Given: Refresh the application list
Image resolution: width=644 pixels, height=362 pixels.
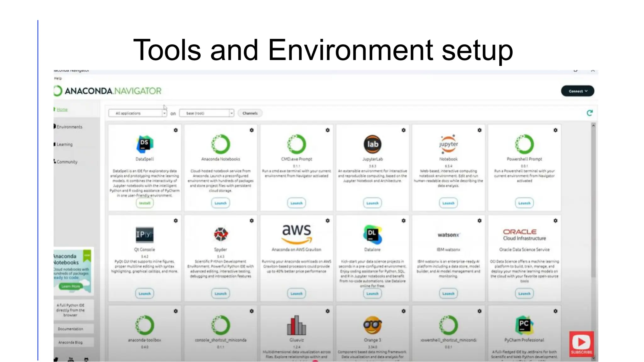Looking at the screenshot, I should coord(590,113).
